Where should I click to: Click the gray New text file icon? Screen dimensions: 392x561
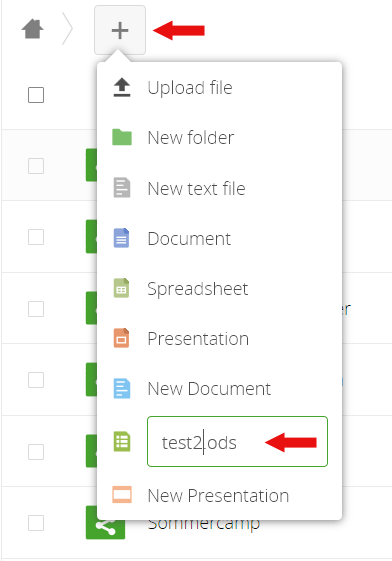click(122, 187)
